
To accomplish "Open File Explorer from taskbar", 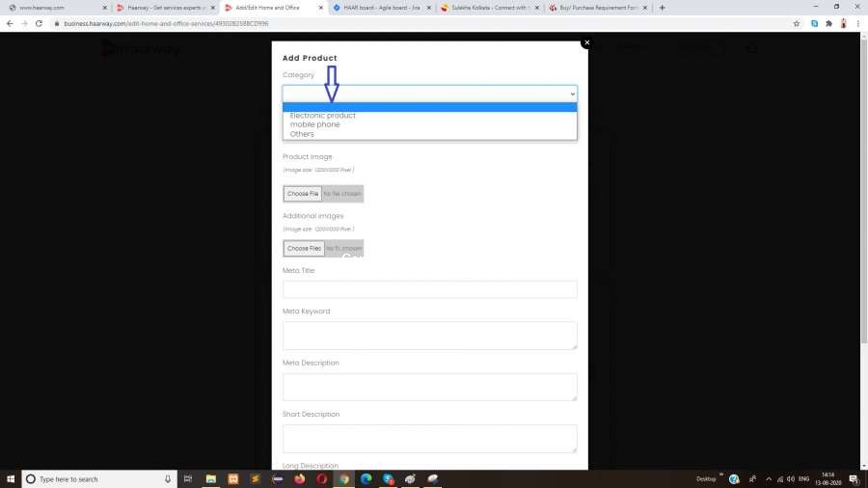I will [210, 478].
